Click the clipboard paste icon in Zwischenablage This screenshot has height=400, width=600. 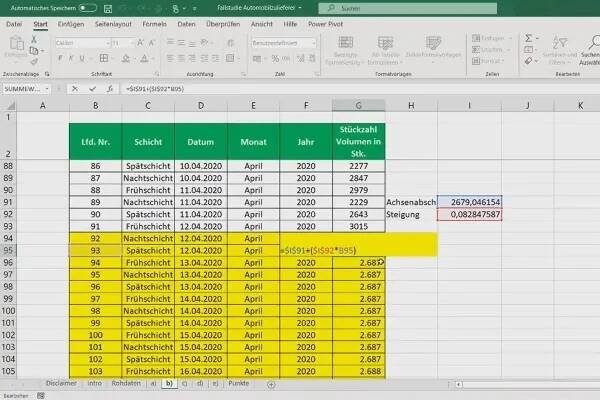point(18,49)
